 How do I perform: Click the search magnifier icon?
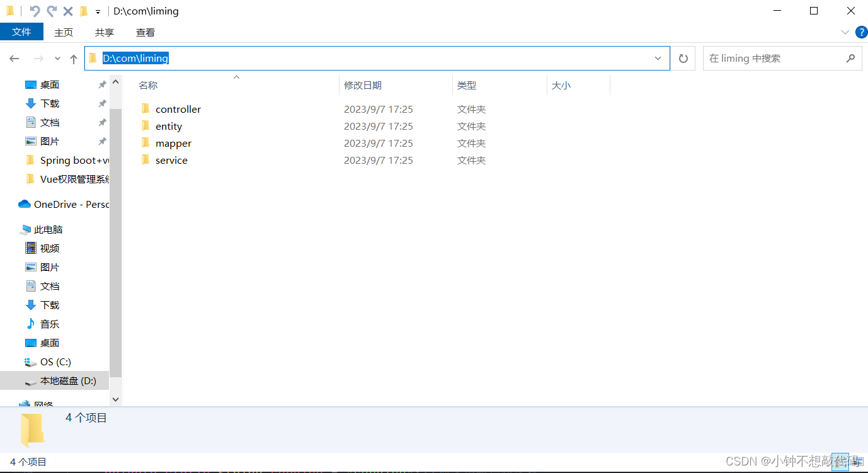(850, 58)
